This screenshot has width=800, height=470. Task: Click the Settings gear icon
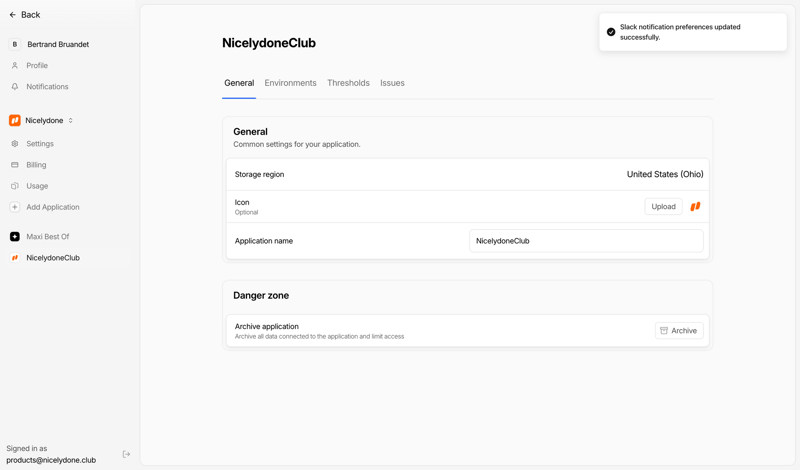(x=15, y=144)
